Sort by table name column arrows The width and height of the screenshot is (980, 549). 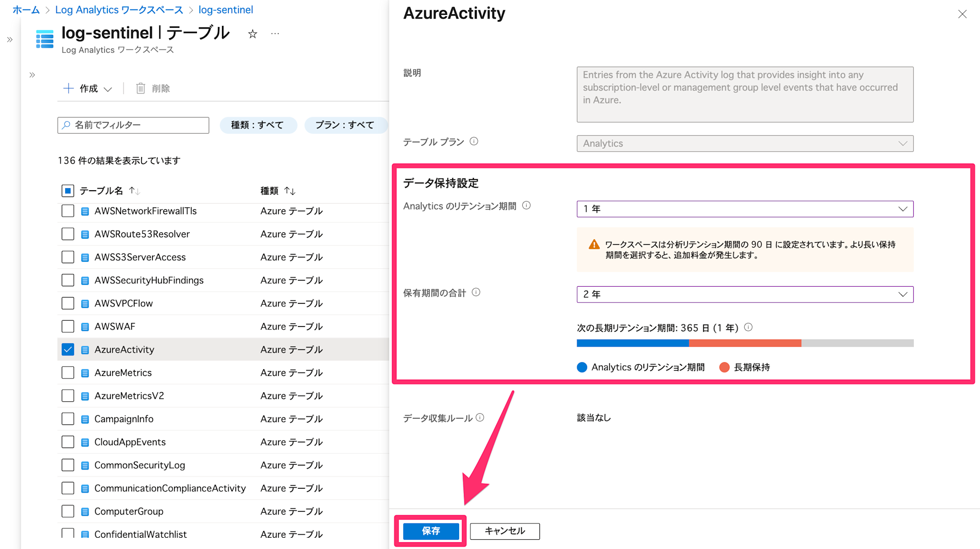click(134, 191)
